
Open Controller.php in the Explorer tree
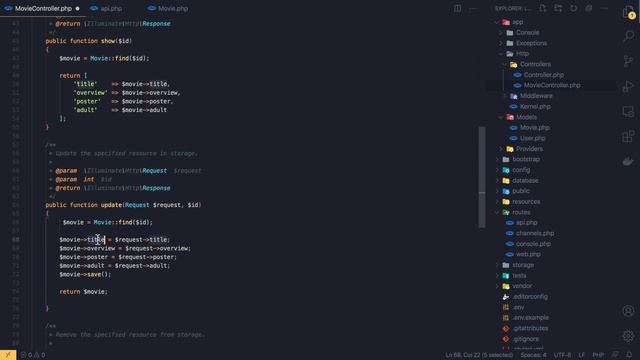point(543,75)
